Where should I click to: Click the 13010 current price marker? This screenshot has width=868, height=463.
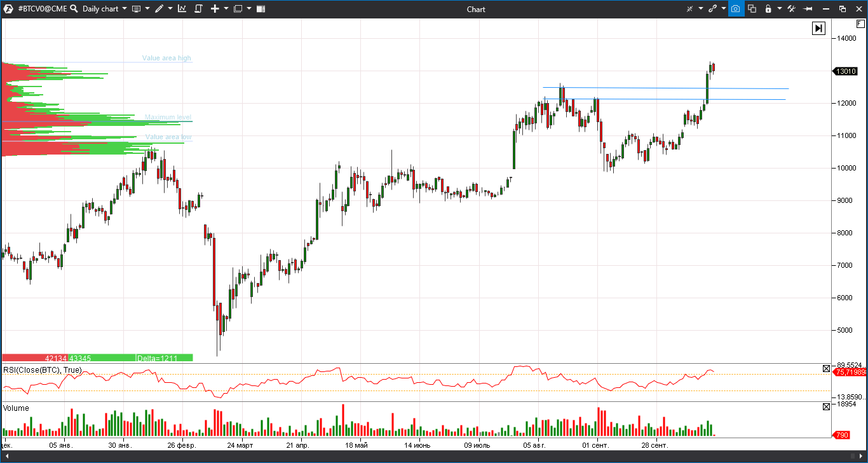(845, 72)
